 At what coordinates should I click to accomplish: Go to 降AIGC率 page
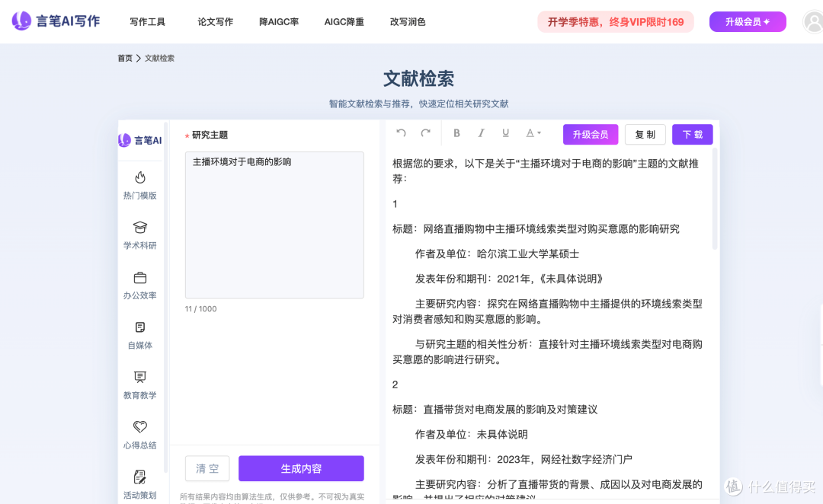pyautogui.click(x=279, y=22)
